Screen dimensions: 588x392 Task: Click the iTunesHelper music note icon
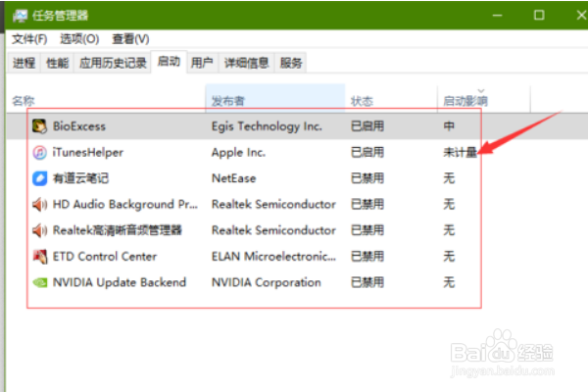coord(39,152)
